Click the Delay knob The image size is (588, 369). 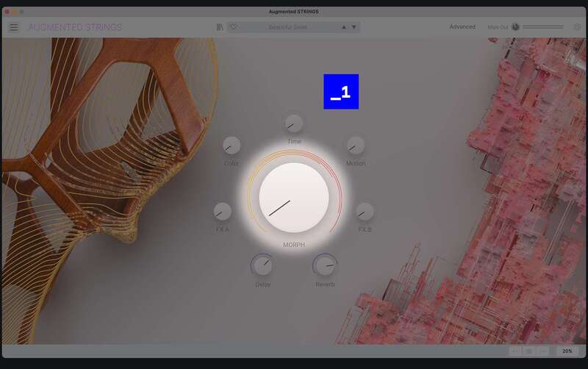click(x=262, y=265)
